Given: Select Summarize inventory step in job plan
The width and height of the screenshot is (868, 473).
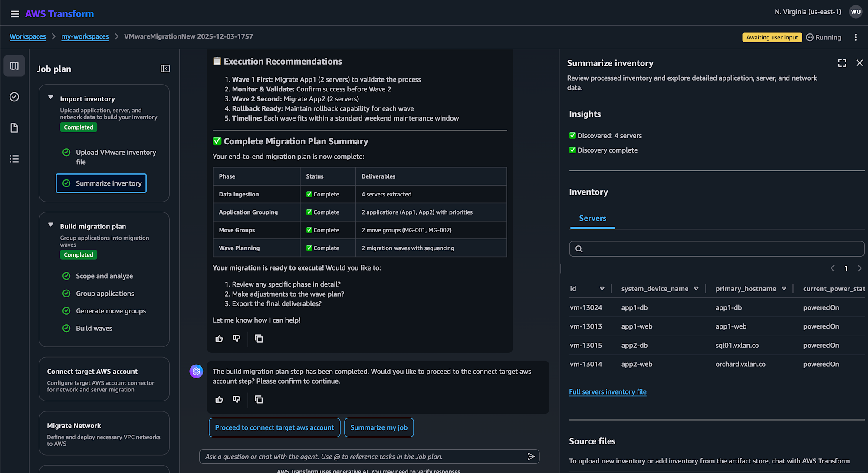Looking at the screenshot, I should 101,183.
